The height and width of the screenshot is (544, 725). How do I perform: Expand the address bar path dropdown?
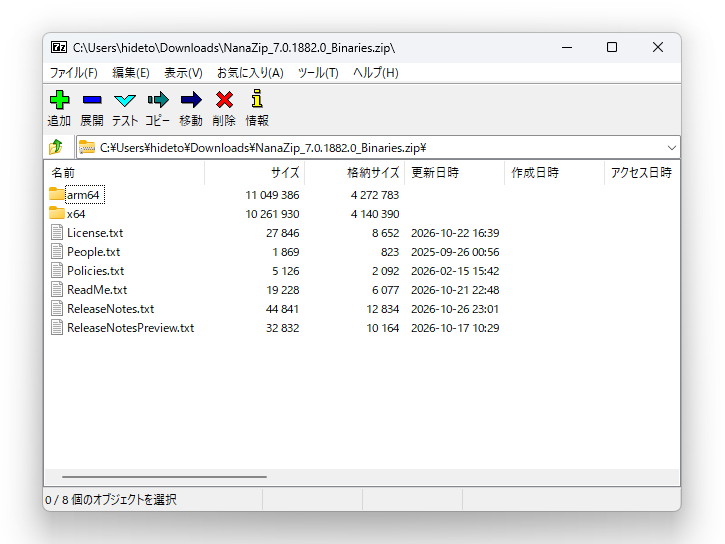tap(671, 148)
